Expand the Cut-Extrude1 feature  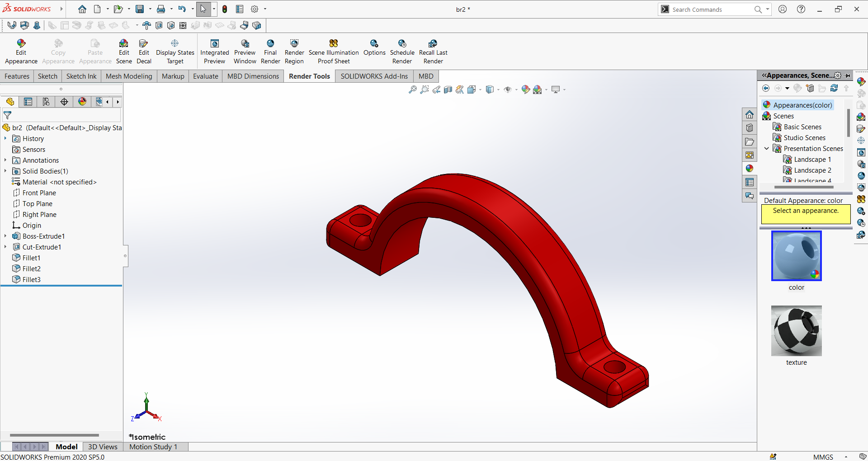[x=5, y=247]
